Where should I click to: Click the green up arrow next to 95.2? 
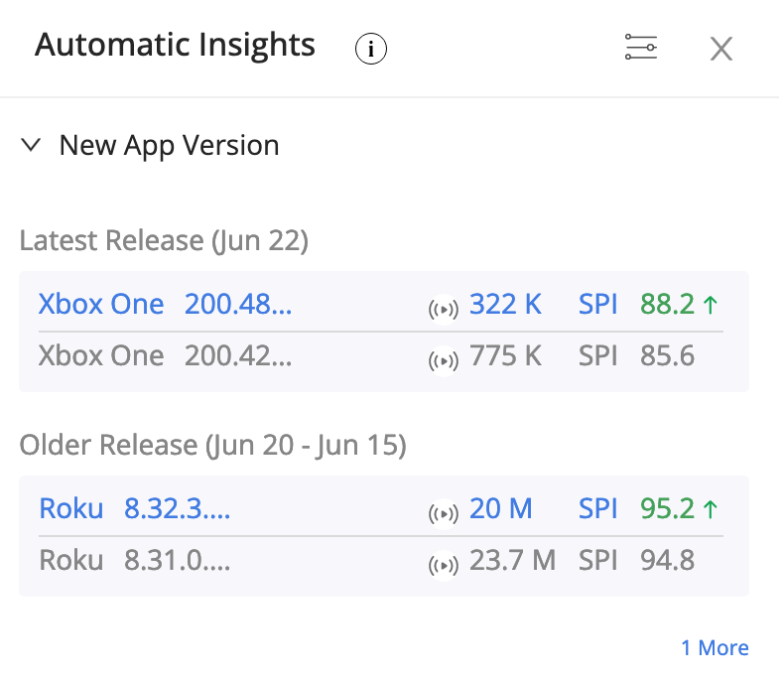point(710,509)
